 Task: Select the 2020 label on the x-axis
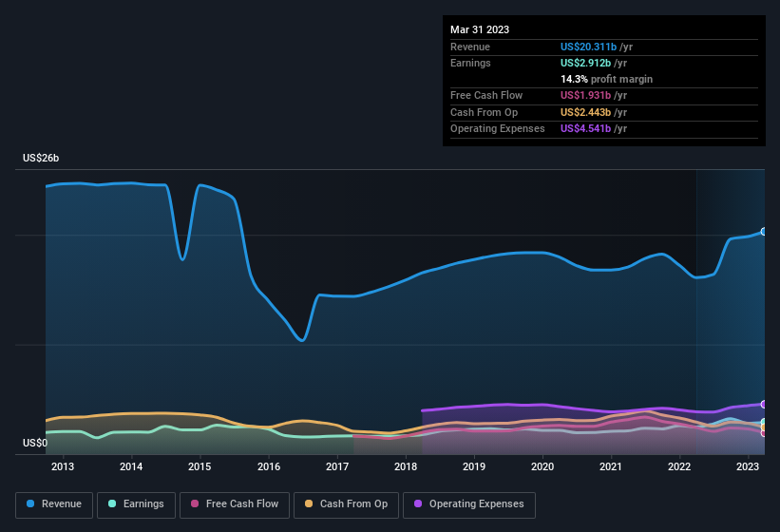point(542,466)
